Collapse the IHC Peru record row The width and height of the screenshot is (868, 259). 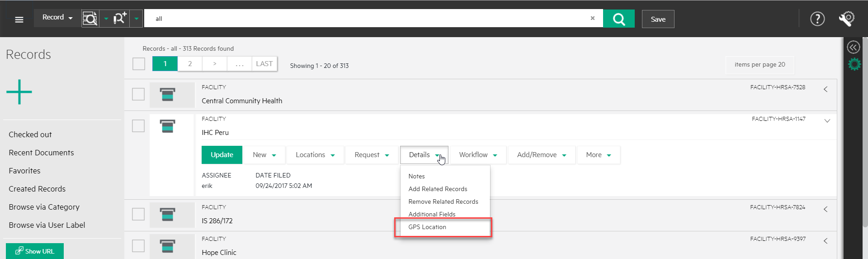(827, 121)
